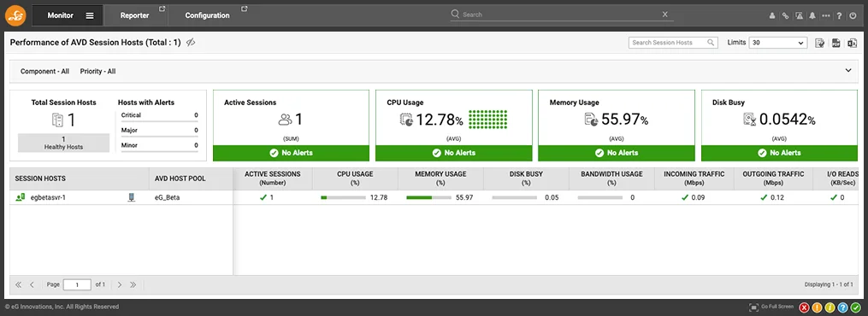Go to the next page of results
Viewport: 868px width, 316px height.
point(120,284)
